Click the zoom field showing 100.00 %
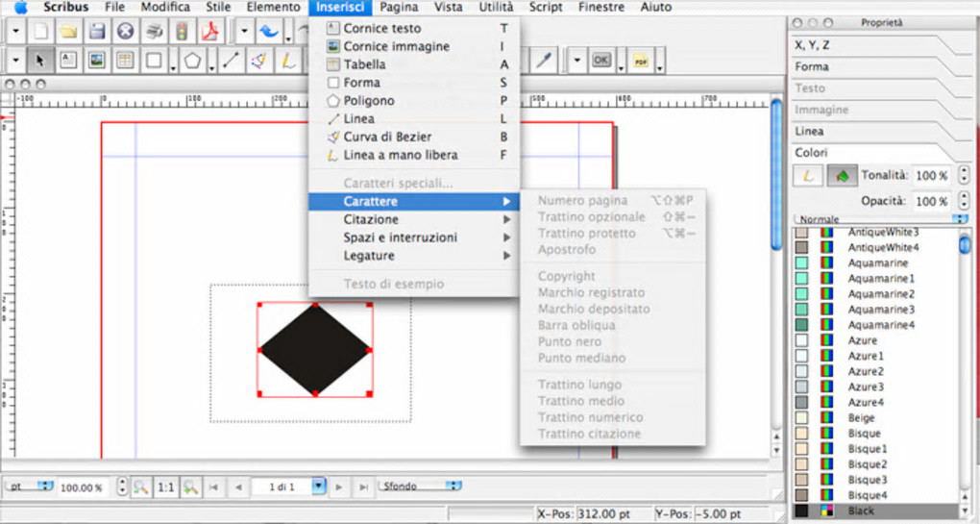Screen dimensions: 980x524 point(82,487)
